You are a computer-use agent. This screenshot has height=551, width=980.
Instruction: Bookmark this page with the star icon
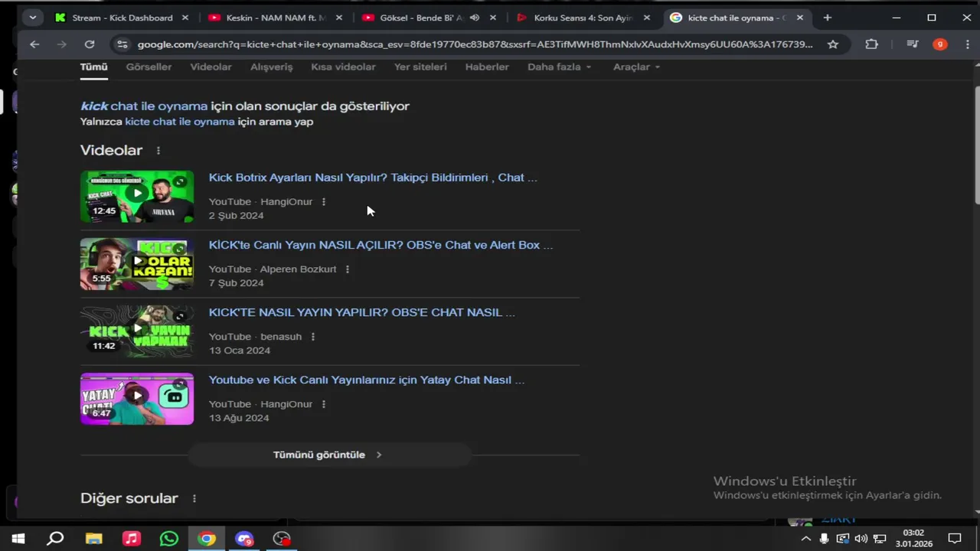click(833, 44)
